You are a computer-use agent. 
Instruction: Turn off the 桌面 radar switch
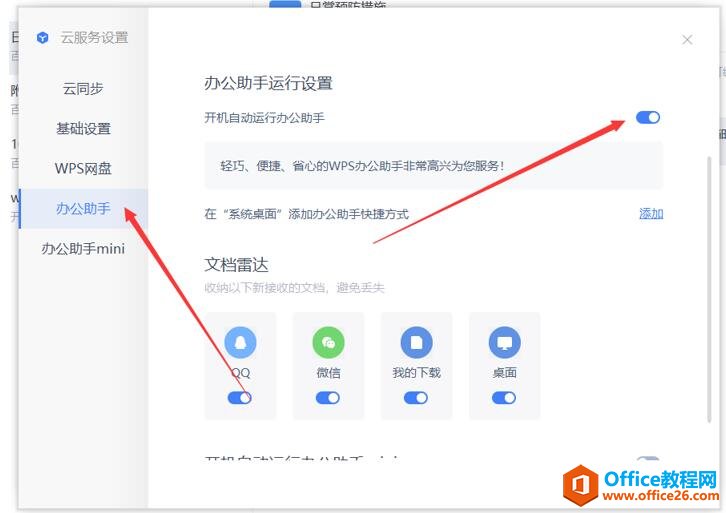[x=504, y=398]
